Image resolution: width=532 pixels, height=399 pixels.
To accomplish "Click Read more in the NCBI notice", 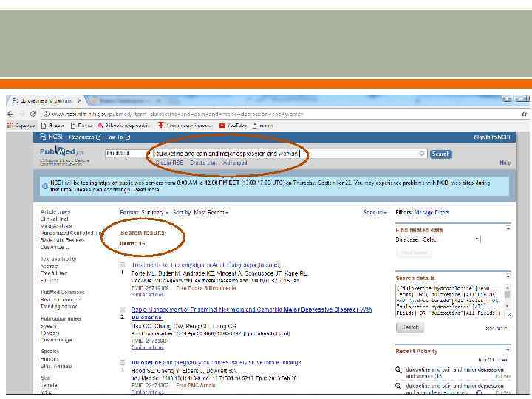I will 146,190.
